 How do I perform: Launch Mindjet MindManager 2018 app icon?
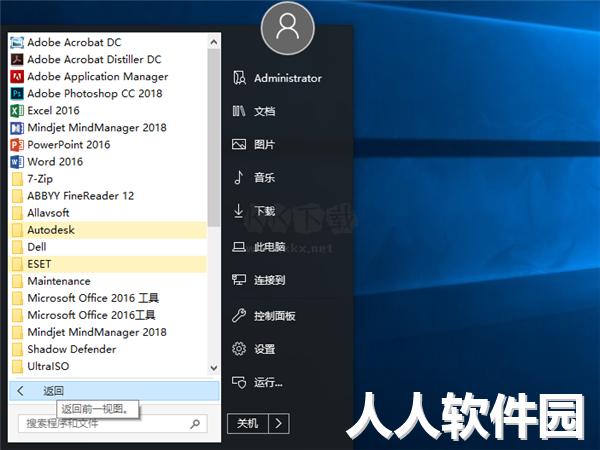click(x=17, y=127)
